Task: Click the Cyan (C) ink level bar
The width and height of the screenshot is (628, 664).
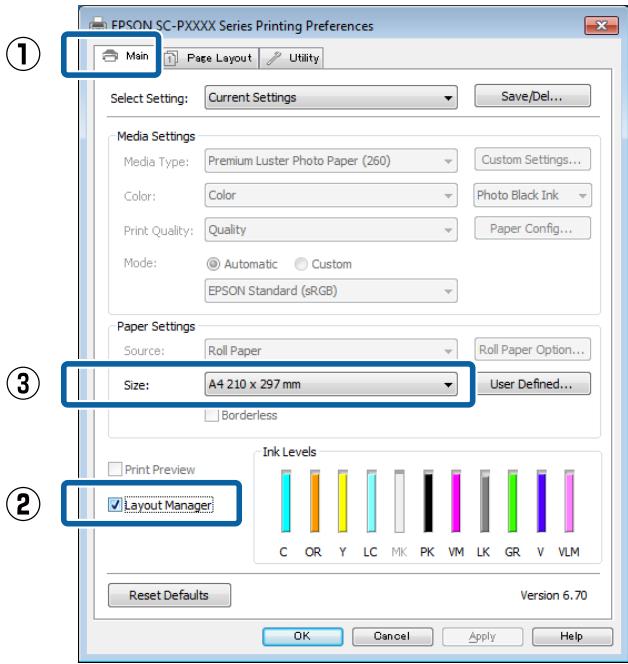Action: (x=286, y=501)
